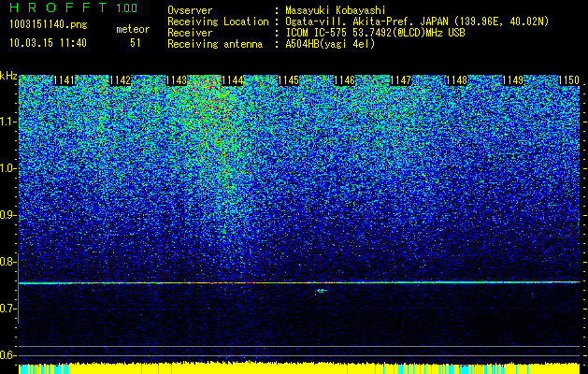Click the bright horizontal carrier line near 0.75 kHz

[299, 283]
